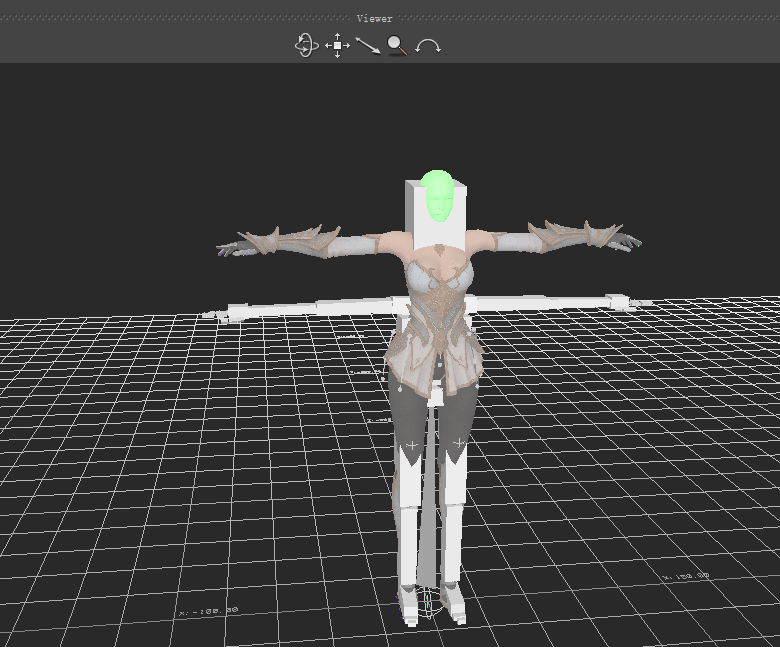Click the curved arc roll view icon
The image size is (780, 647).
(428, 46)
